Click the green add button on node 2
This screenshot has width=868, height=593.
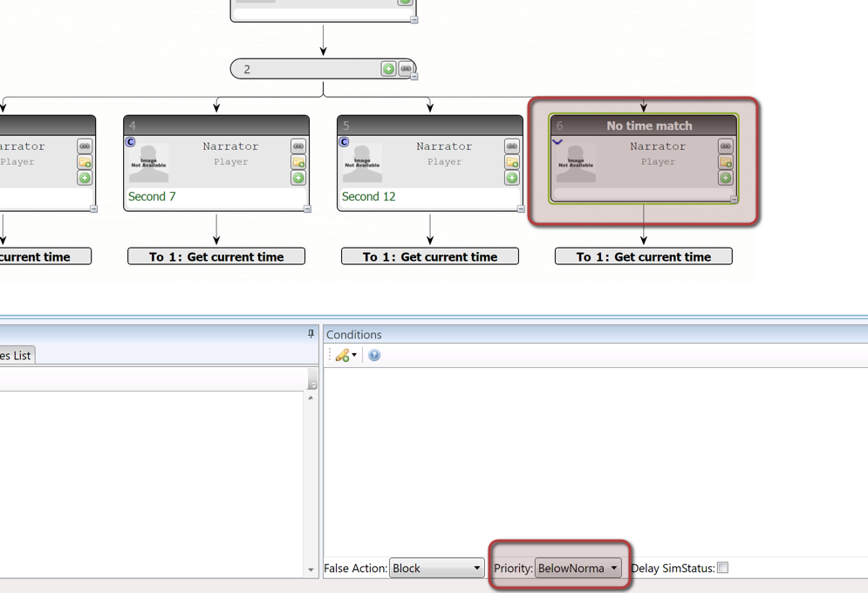(x=388, y=69)
